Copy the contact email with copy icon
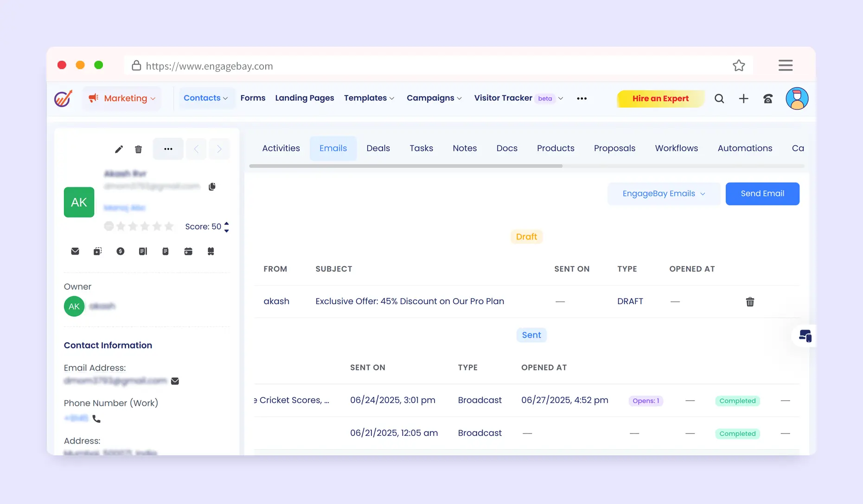863x504 pixels. click(x=212, y=186)
